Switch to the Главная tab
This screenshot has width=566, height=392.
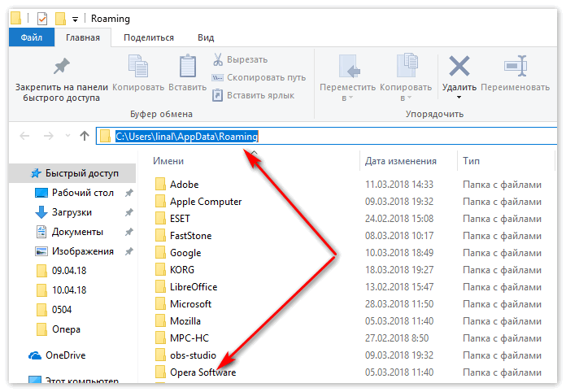[x=83, y=37]
